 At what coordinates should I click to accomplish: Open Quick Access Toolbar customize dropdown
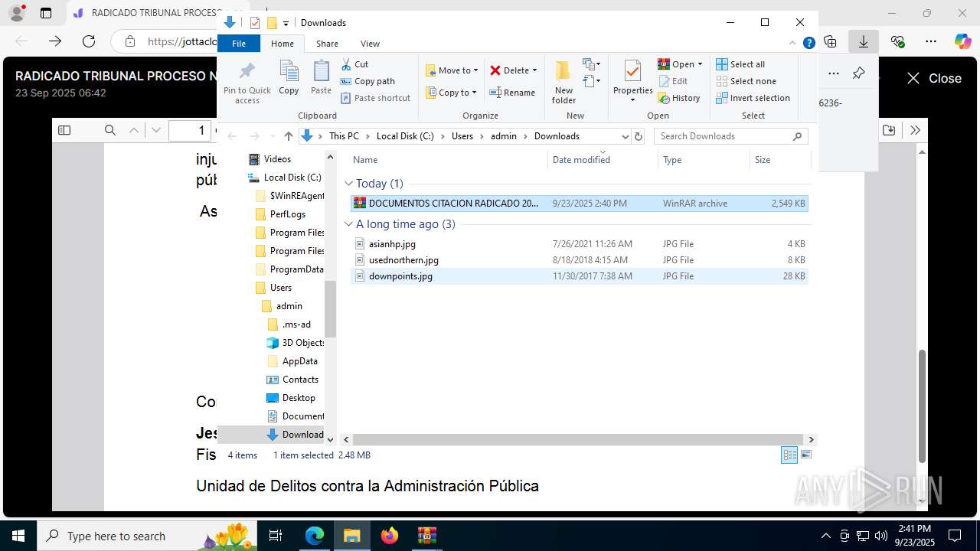point(286,23)
